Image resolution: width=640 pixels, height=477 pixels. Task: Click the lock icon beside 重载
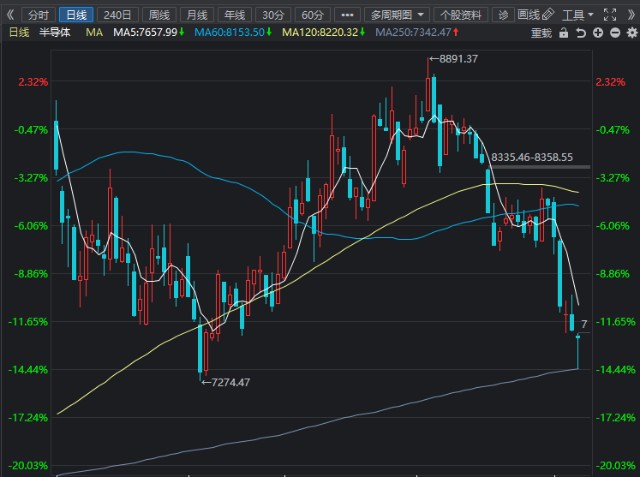click(x=564, y=33)
